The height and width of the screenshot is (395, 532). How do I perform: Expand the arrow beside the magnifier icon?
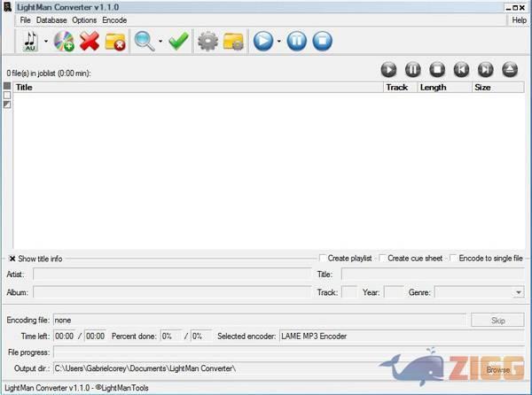pos(160,41)
